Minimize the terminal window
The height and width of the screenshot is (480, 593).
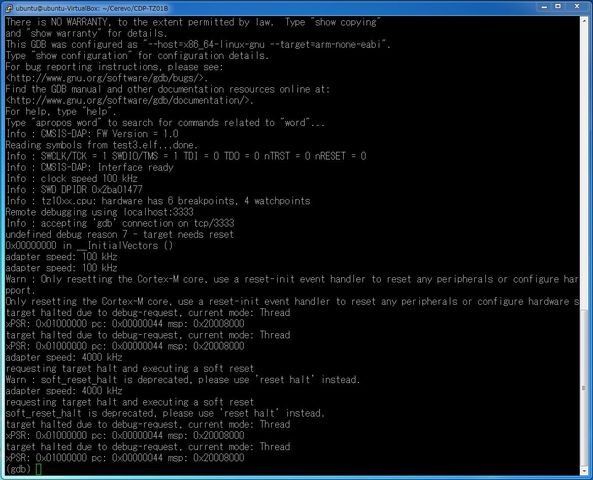coord(544,7)
